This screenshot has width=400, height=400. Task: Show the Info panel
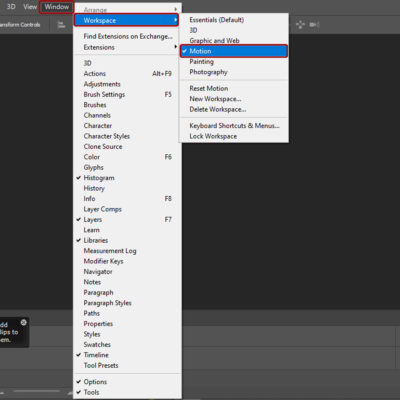coord(127,199)
